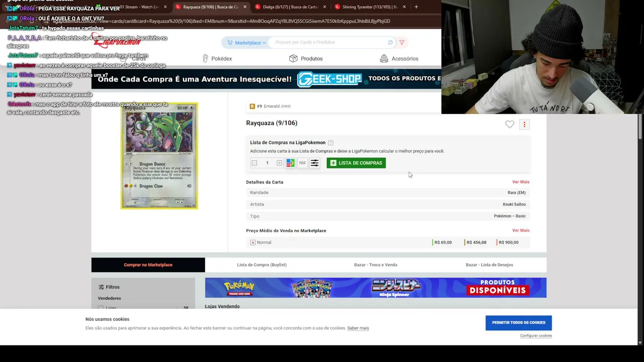The height and width of the screenshot is (362, 644).
Task: Click the quantity field showing 1
Action: tap(267, 163)
